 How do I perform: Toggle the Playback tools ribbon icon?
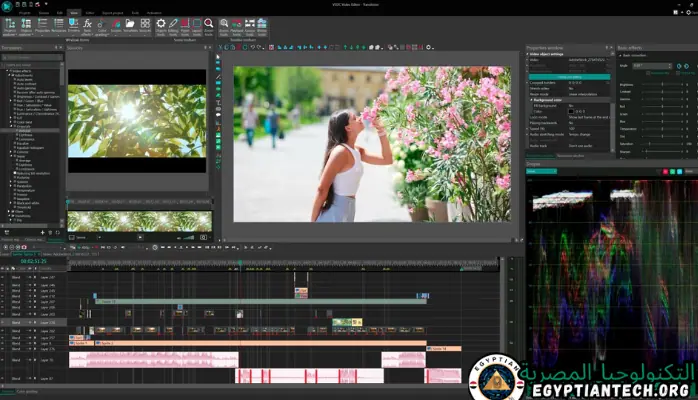[237, 27]
